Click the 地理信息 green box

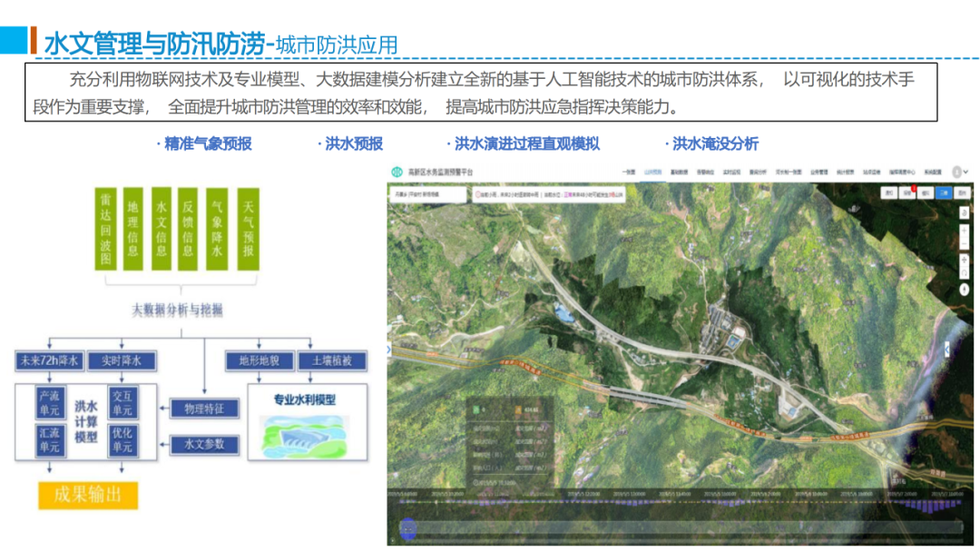tap(133, 229)
